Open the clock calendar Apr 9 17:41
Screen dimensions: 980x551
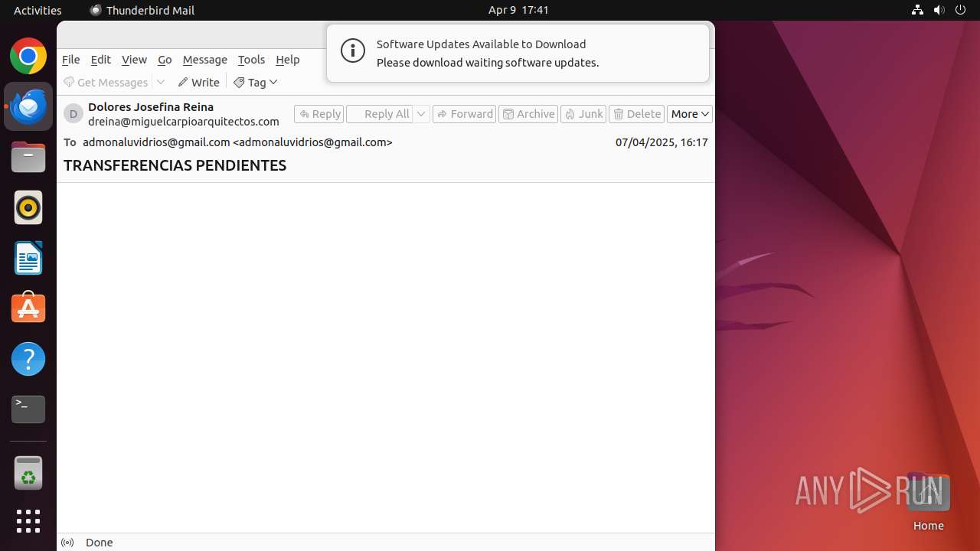click(518, 10)
